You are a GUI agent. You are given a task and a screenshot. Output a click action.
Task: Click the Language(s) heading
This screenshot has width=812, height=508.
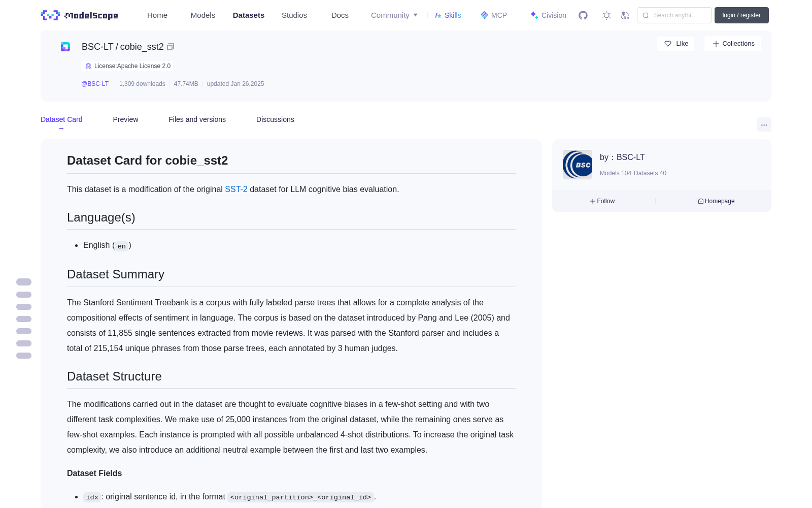coord(101,217)
